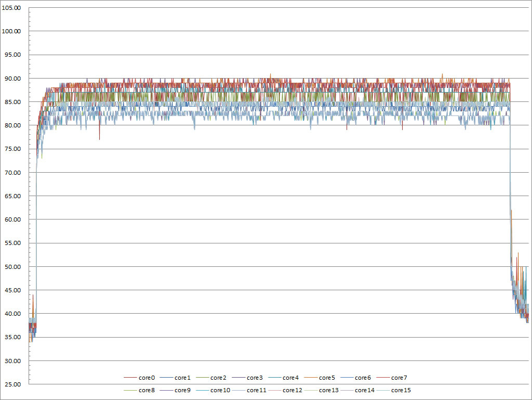Image resolution: width=532 pixels, height=400 pixels.
Task: Select the core14 legend entry
Action: (x=357, y=390)
